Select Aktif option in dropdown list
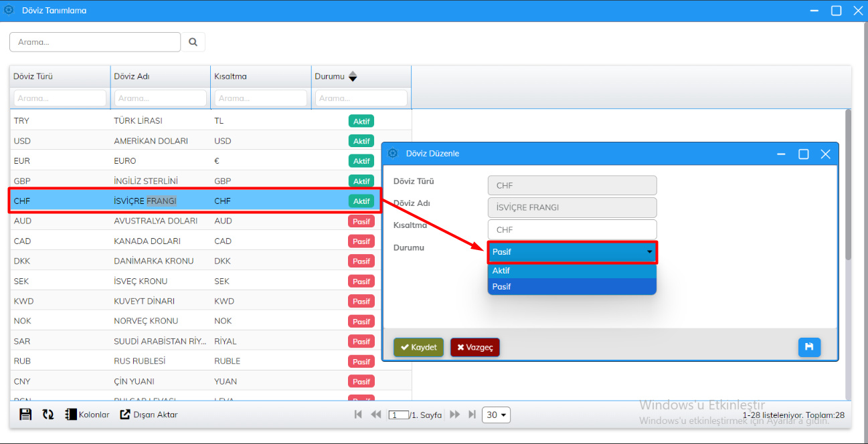The height and width of the screenshot is (444, 868). [572, 271]
